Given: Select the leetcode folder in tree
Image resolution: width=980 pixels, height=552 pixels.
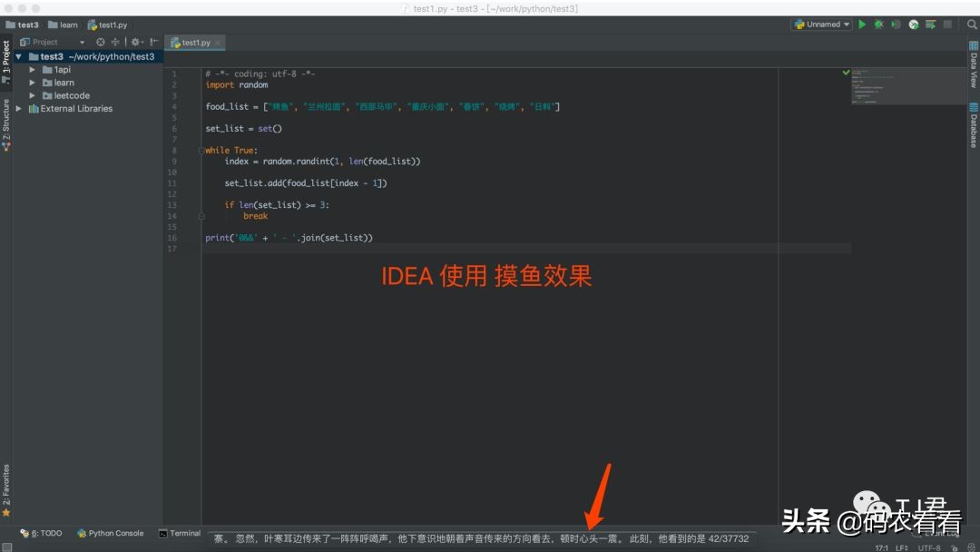Looking at the screenshot, I should [72, 95].
